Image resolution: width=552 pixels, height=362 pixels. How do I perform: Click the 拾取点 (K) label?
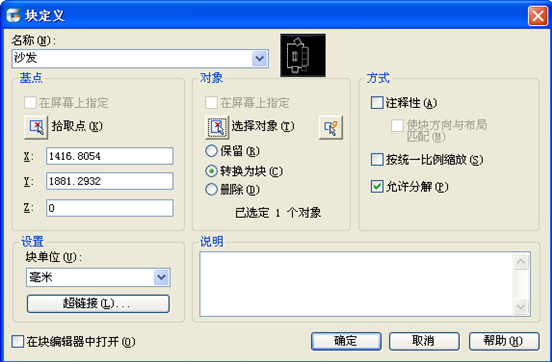click(77, 126)
